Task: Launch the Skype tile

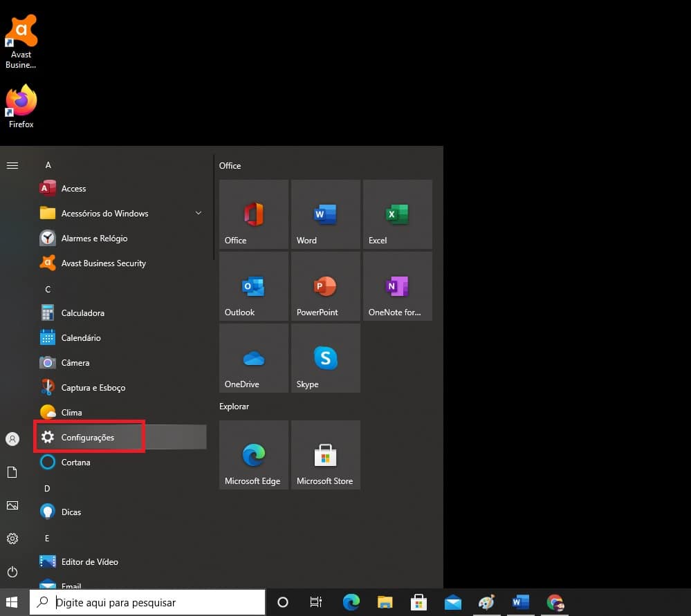Action: pos(326,358)
